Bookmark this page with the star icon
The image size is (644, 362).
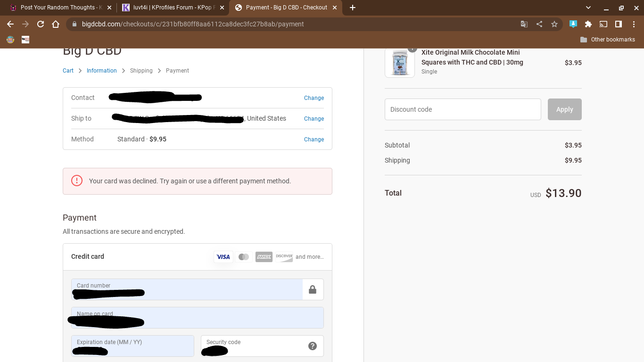coord(554,24)
